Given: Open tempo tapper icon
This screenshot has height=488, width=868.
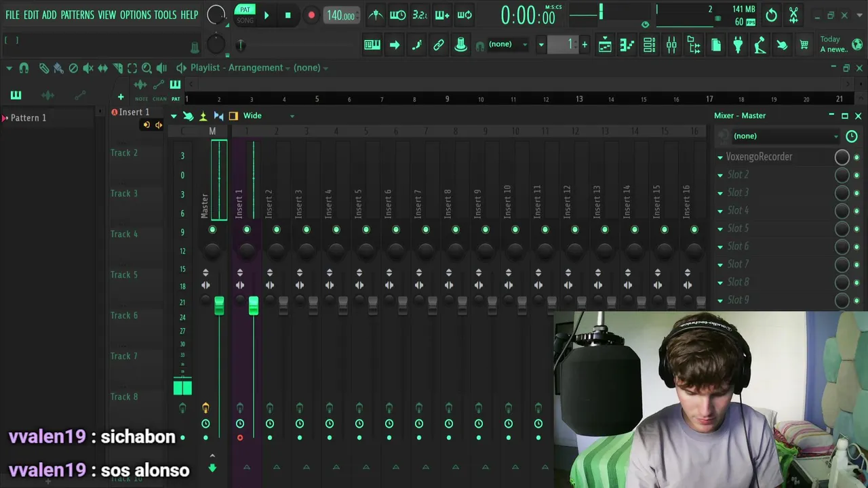Looking at the screenshot, I should pos(760,45).
